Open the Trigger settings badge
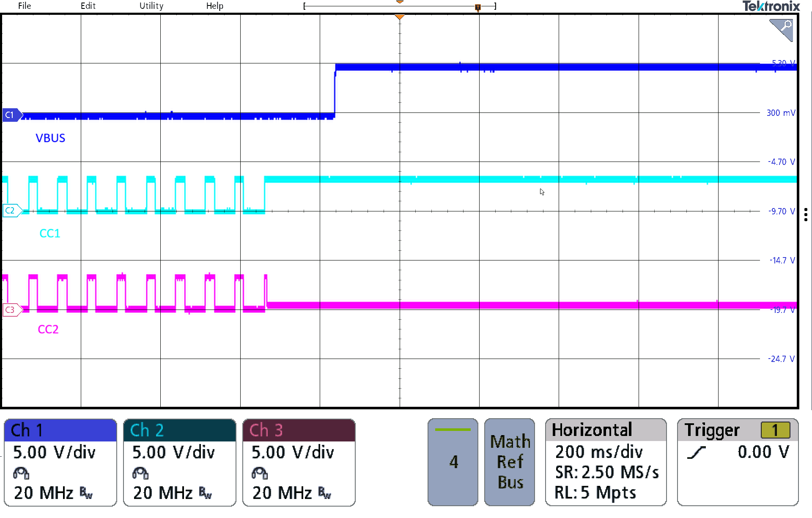This screenshot has height=518, width=812. (738, 462)
